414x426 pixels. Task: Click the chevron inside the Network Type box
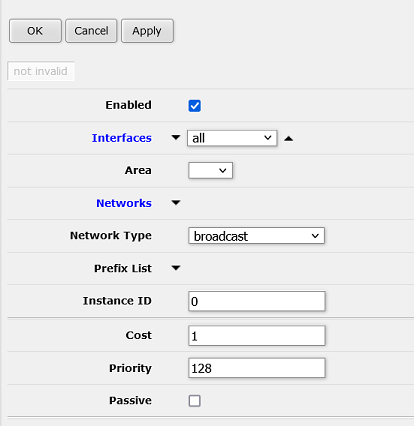[x=315, y=236]
